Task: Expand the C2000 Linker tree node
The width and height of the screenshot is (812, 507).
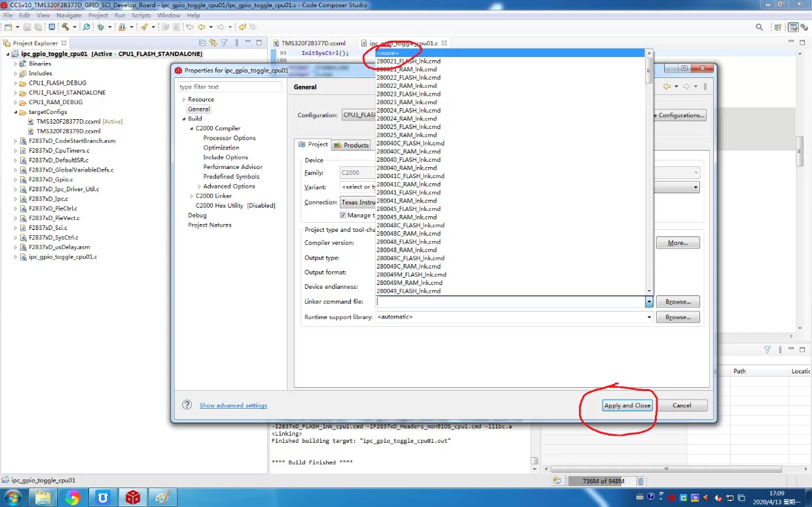Action: [192, 196]
